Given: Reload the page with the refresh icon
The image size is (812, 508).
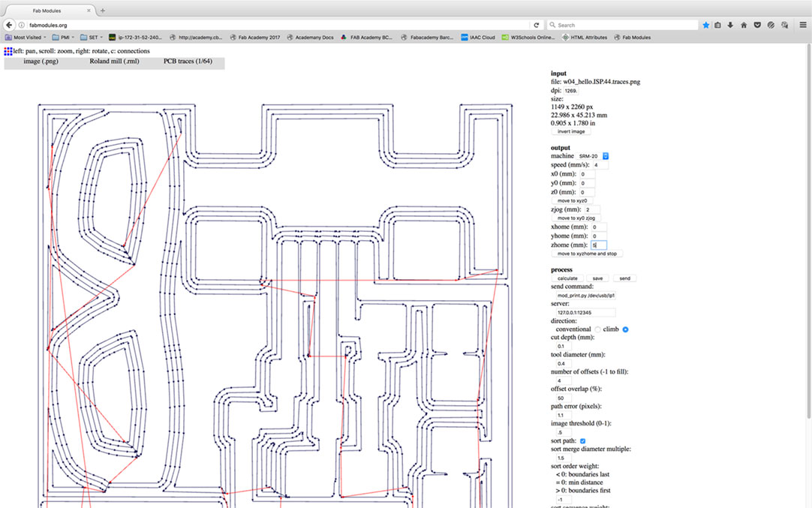Looking at the screenshot, I should [537, 25].
